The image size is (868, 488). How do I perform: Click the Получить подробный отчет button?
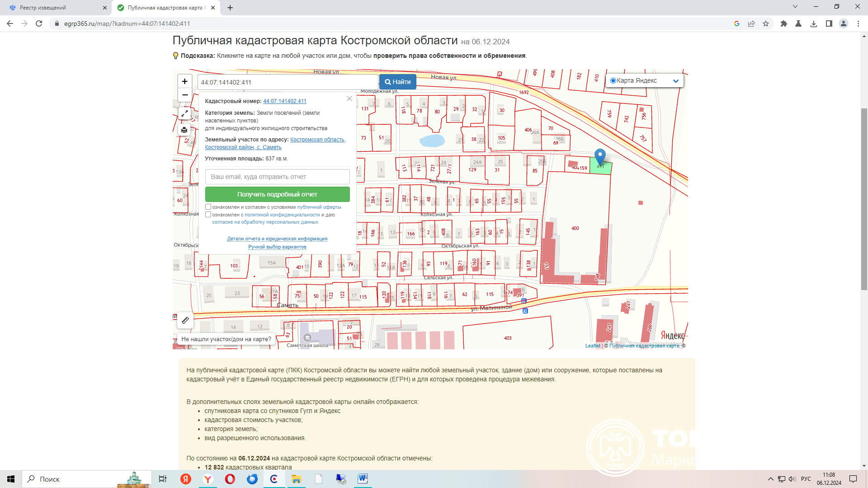tap(277, 194)
